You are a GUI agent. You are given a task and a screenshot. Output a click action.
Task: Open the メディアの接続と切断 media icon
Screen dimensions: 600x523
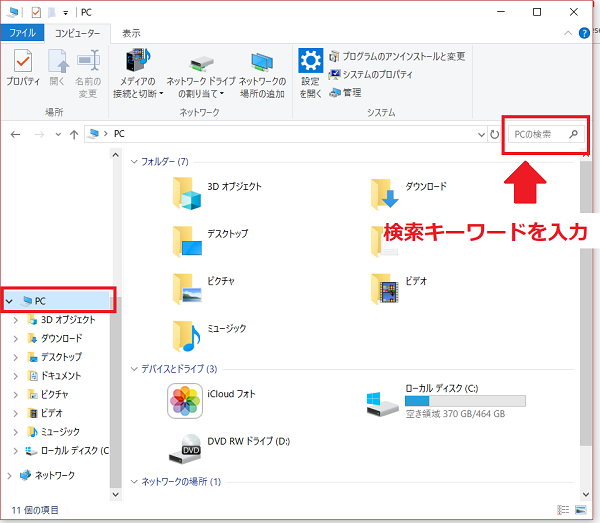(x=138, y=60)
